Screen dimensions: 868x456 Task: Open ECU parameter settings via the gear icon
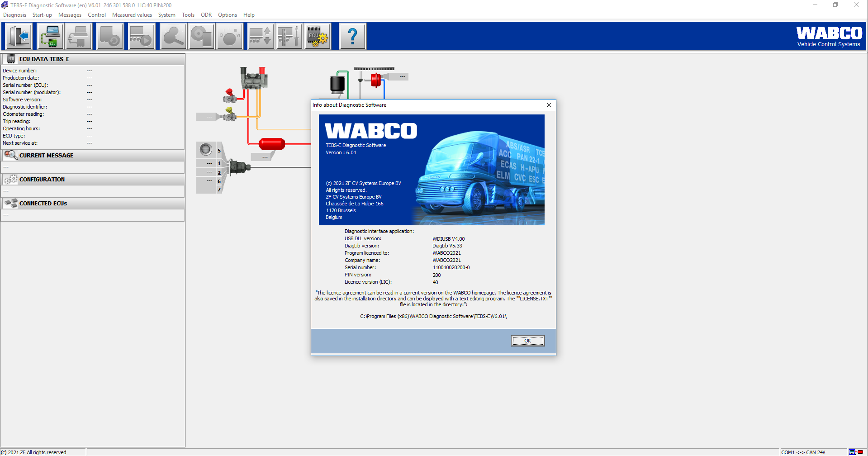click(x=317, y=36)
